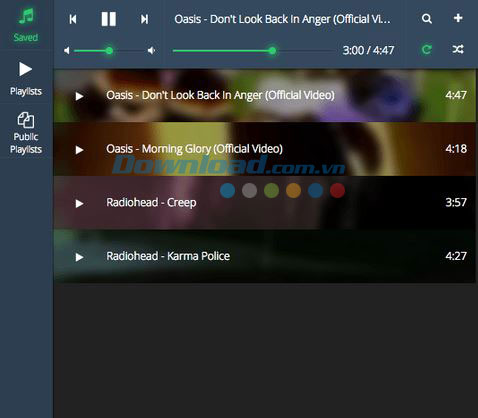Screen dimensions: 478x418
Task: Adjust the volume slider handle
Action: pos(109,51)
